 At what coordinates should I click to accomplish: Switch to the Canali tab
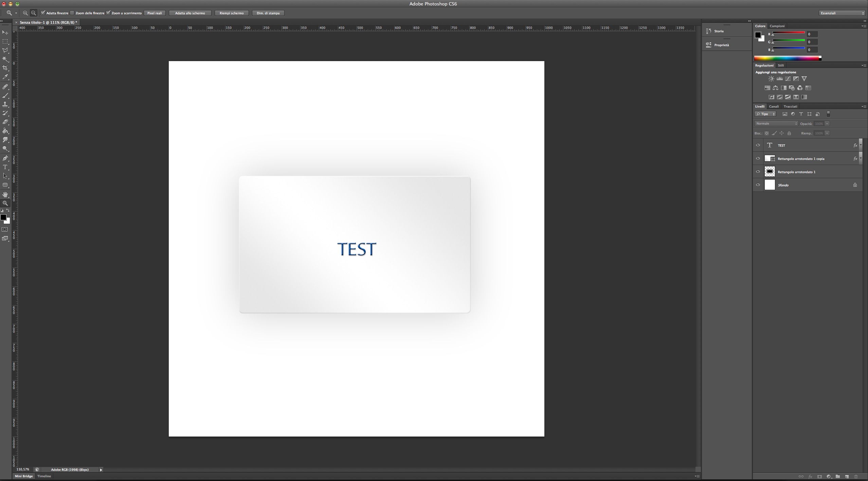coord(774,107)
